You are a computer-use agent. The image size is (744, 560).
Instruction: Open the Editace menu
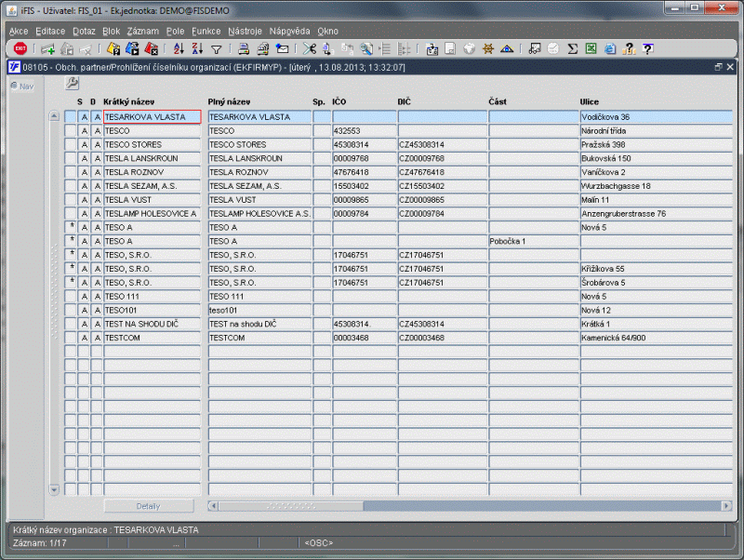50,31
